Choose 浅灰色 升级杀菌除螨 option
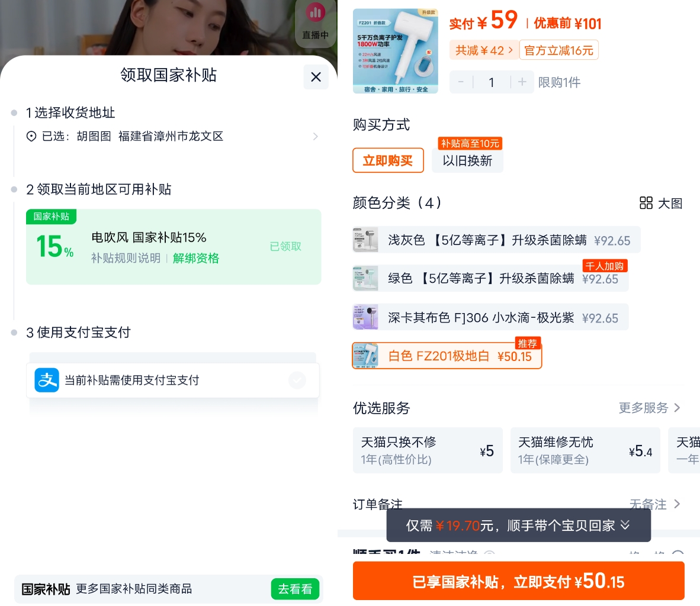The width and height of the screenshot is (700, 606). pos(496,240)
